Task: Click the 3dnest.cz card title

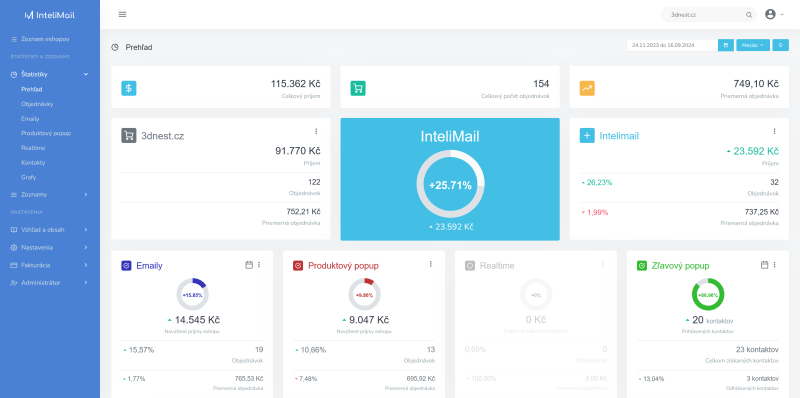Action: (x=163, y=136)
